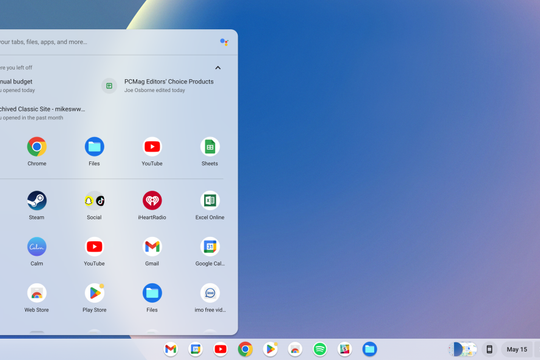This screenshot has height=360, width=540.
Task: Launch the Steam app
Action: tap(37, 200)
